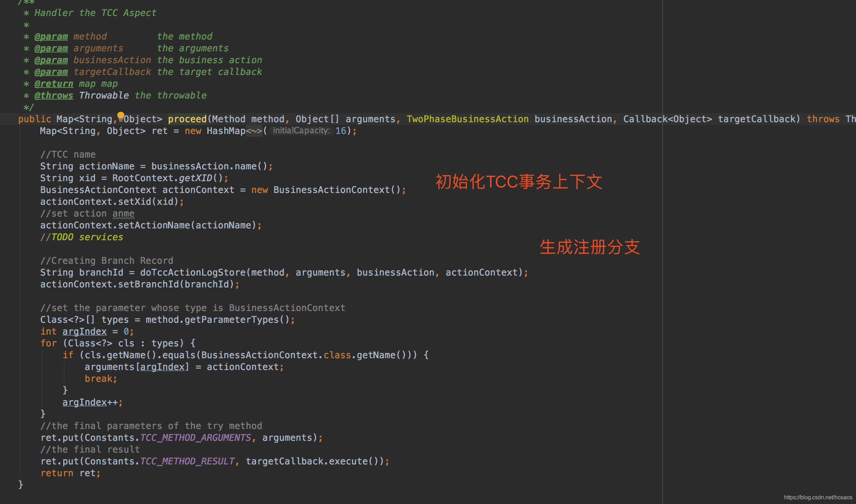The width and height of the screenshot is (856, 504).
Task: Click the misspelled word 'anme'
Action: coord(123,213)
